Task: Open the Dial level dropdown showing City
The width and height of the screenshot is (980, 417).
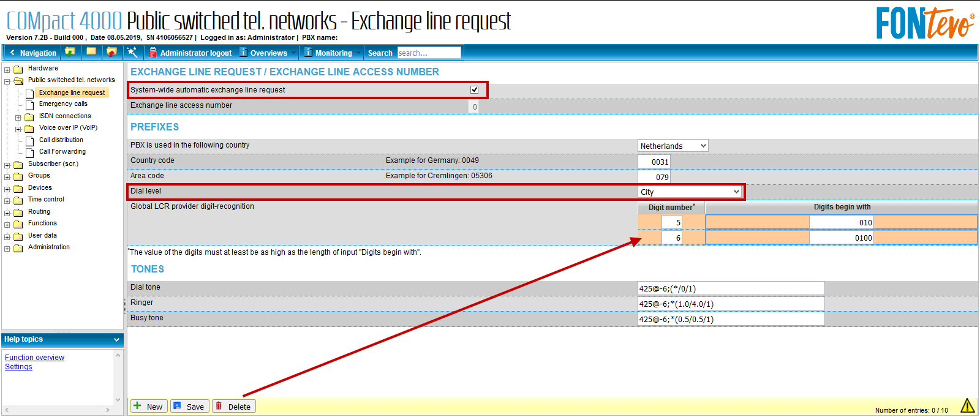Action: point(690,192)
